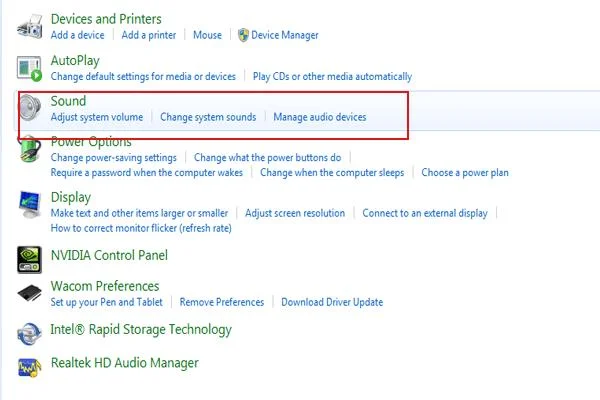This screenshot has width=600, height=400.
Task: Click Add a printer link
Action: point(148,35)
